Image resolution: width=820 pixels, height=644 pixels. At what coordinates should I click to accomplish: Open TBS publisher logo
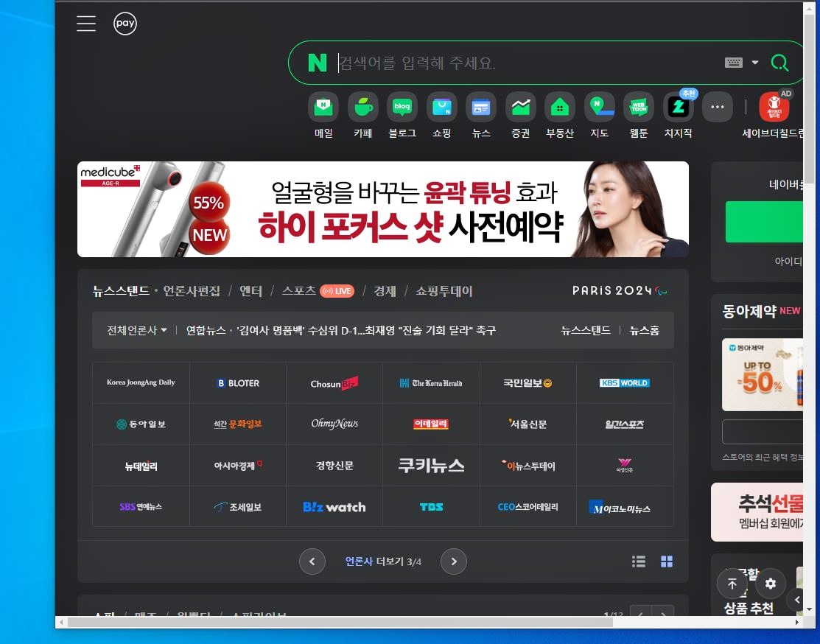432,506
